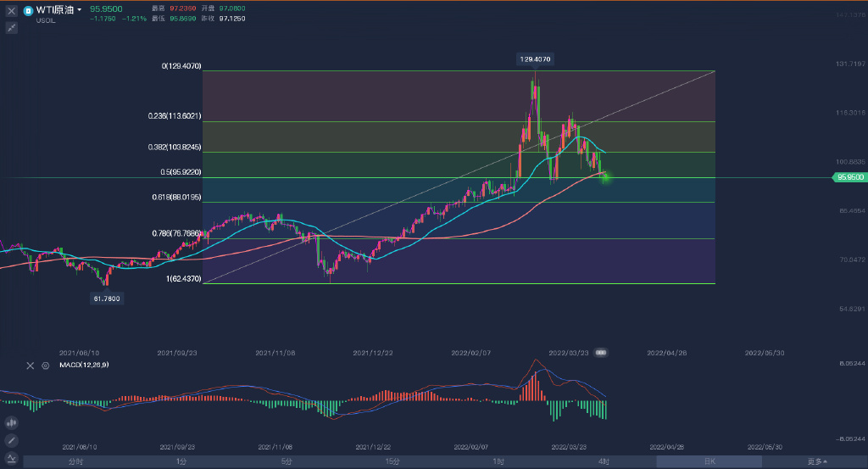Viewport: 868px width, 469px height.
Task: Click the 昨收 previous close 97.1250
Action: (232, 19)
